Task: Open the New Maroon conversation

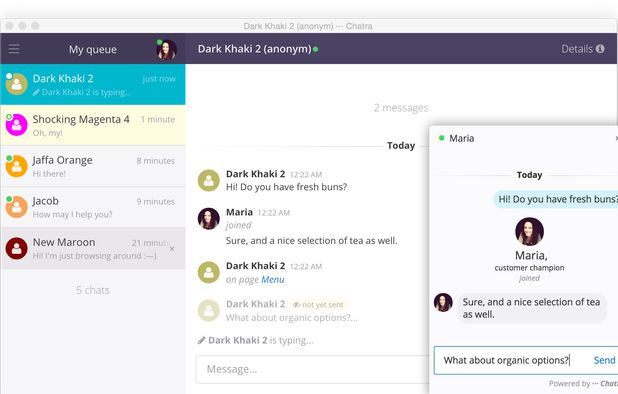Action: point(93,248)
